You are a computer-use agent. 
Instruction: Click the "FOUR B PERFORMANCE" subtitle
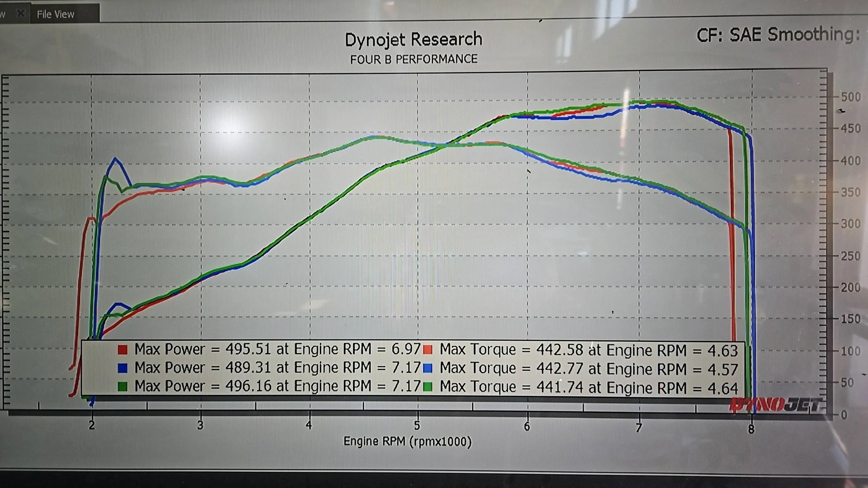[x=414, y=60]
